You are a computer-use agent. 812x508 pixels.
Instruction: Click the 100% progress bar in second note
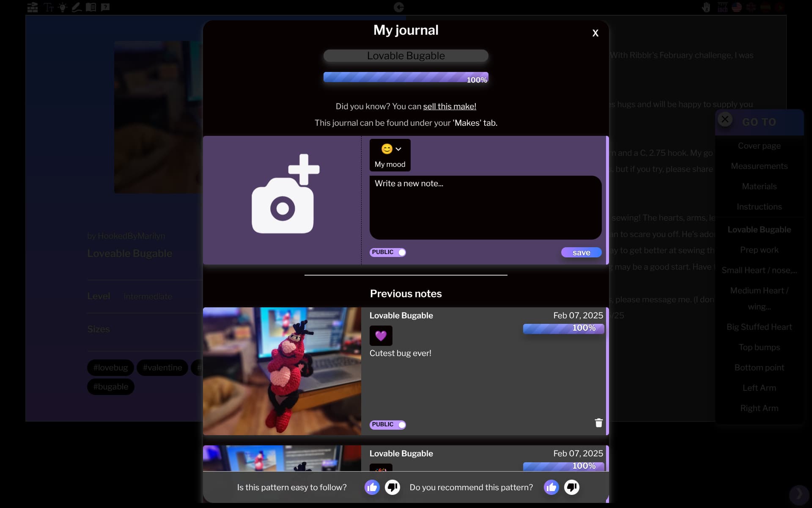[563, 466]
